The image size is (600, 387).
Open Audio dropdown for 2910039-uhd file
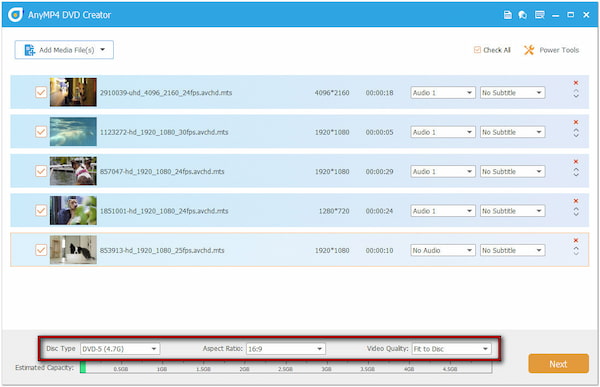point(443,93)
